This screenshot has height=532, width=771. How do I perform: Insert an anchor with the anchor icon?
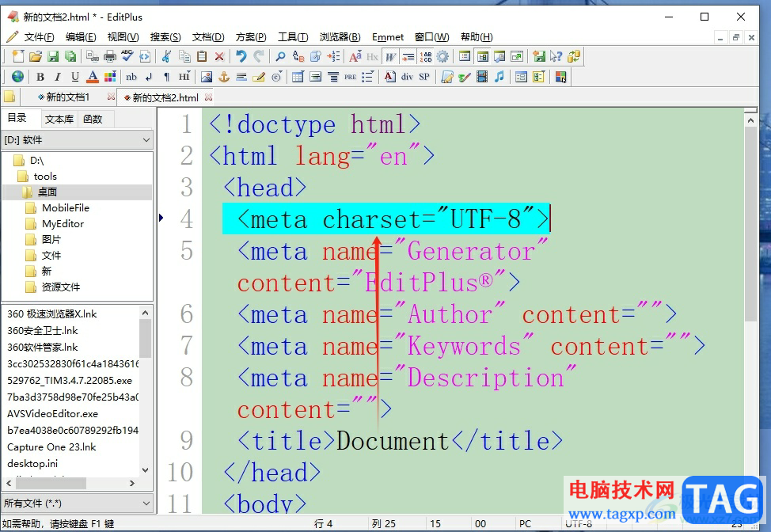[x=223, y=77]
